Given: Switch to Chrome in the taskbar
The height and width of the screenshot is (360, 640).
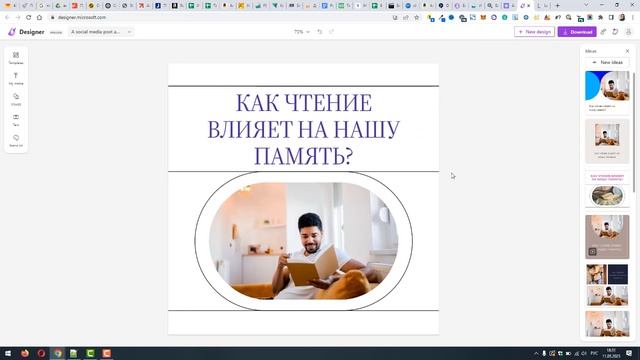Looking at the screenshot, I should tap(58, 353).
